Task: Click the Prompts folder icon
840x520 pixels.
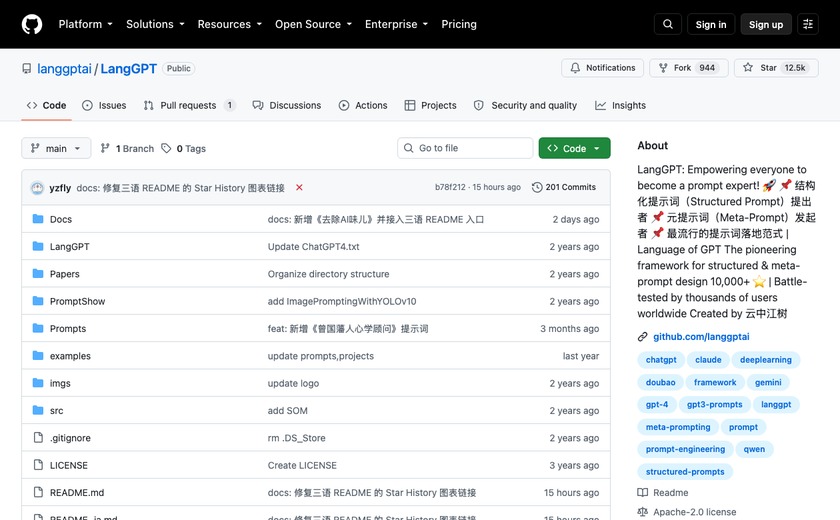Action: [x=38, y=328]
